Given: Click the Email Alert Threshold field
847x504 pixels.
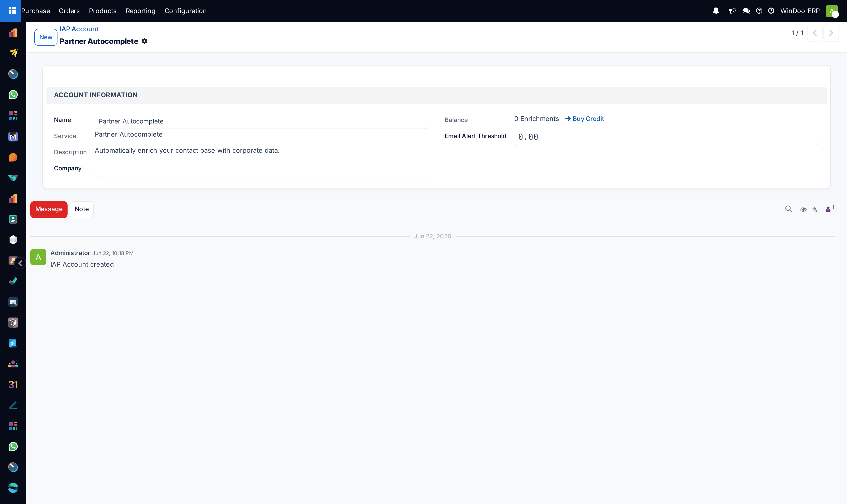Looking at the screenshot, I should click(x=666, y=137).
